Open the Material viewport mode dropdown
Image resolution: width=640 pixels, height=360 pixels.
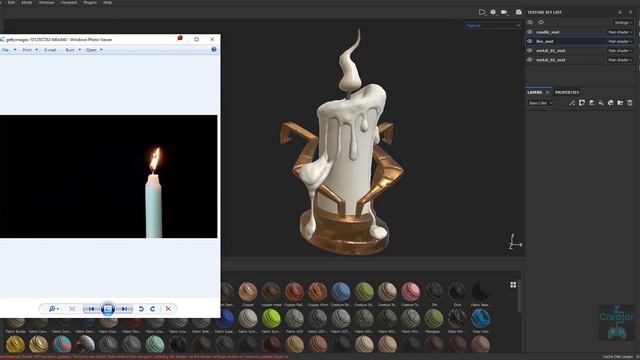pyautogui.click(x=493, y=25)
